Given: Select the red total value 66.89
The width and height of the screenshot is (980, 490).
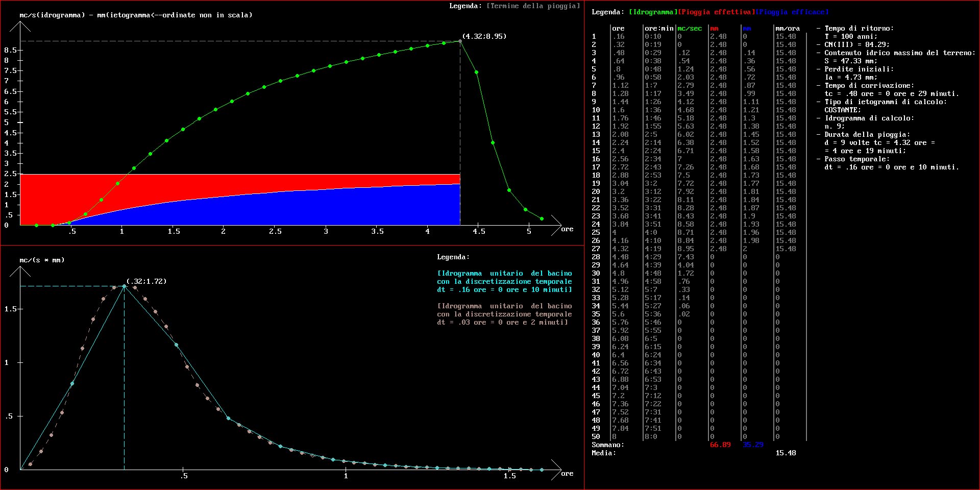Looking at the screenshot, I should (720, 445).
